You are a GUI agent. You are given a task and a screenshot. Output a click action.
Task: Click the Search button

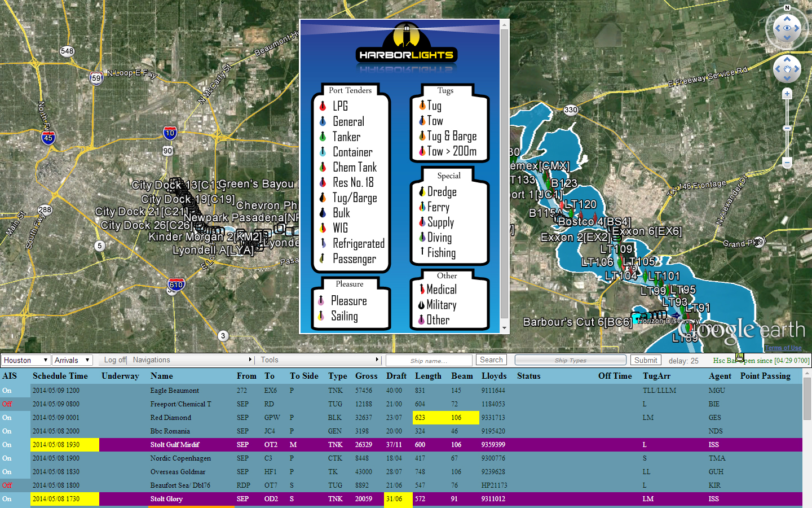491,360
